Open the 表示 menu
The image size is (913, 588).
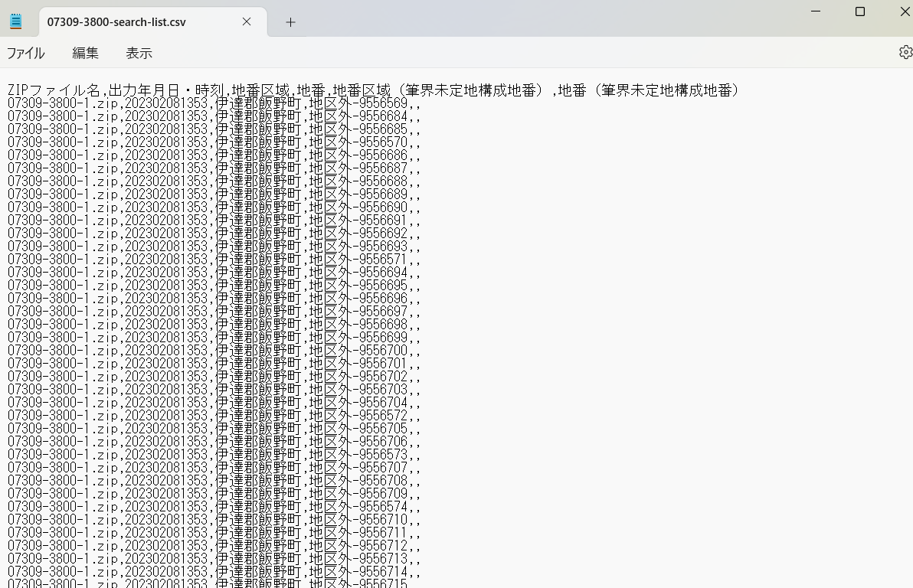coord(139,53)
